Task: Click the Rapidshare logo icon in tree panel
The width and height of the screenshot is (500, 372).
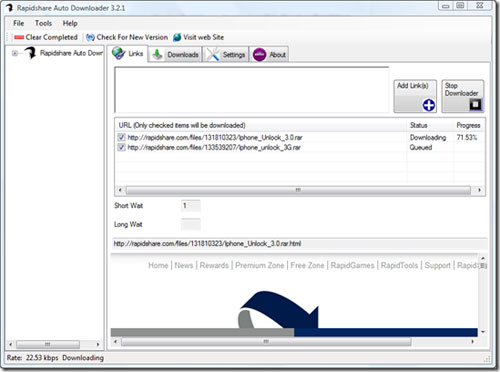Action: click(30, 53)
